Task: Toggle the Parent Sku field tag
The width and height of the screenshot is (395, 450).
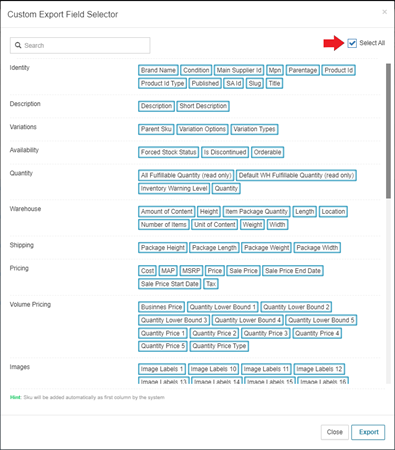Action: 156,129
